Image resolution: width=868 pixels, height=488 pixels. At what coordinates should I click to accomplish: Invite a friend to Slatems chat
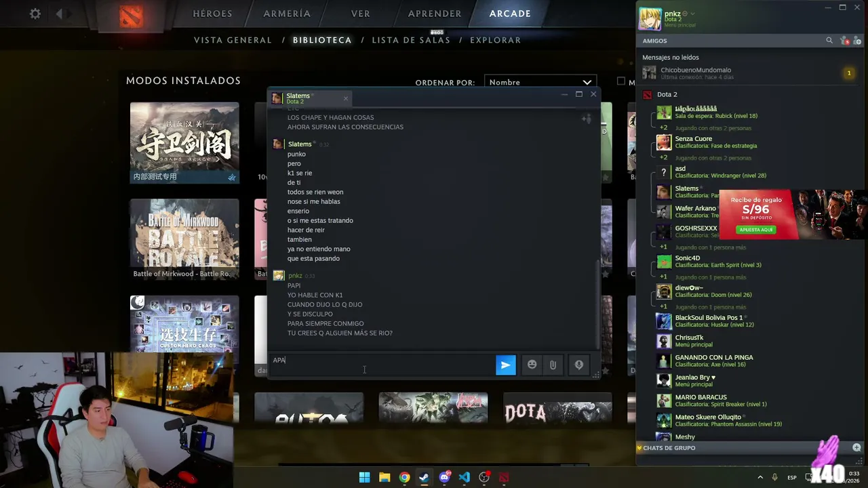(x=586, y=119)
